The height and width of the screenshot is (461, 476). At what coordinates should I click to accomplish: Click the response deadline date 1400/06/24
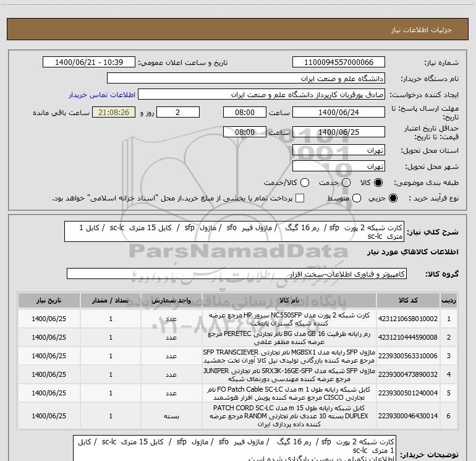339,112
